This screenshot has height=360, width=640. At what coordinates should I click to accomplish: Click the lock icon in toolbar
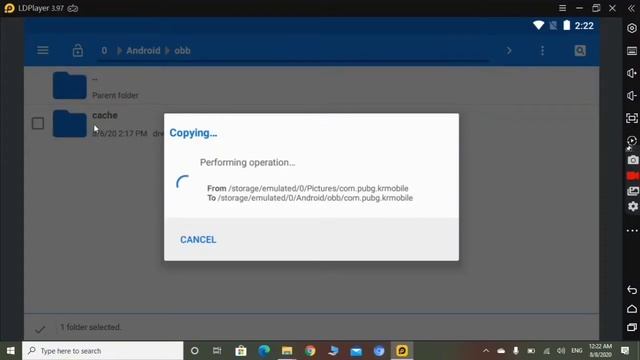(x=78, y=50)
